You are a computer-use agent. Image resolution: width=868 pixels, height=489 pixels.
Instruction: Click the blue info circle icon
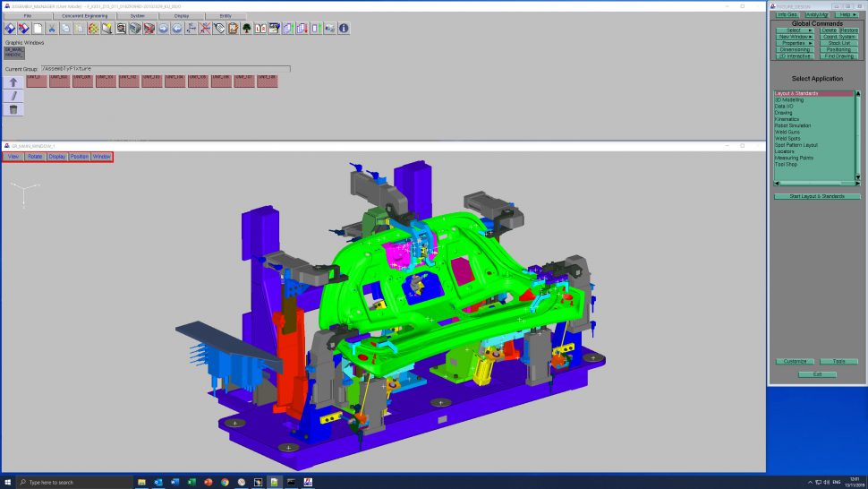point(344,29)
